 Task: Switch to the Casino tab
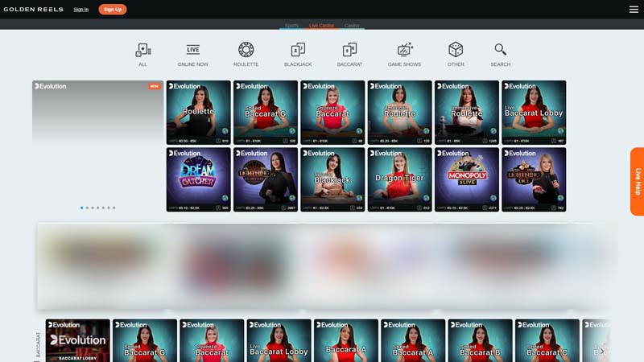click(352, 26)
